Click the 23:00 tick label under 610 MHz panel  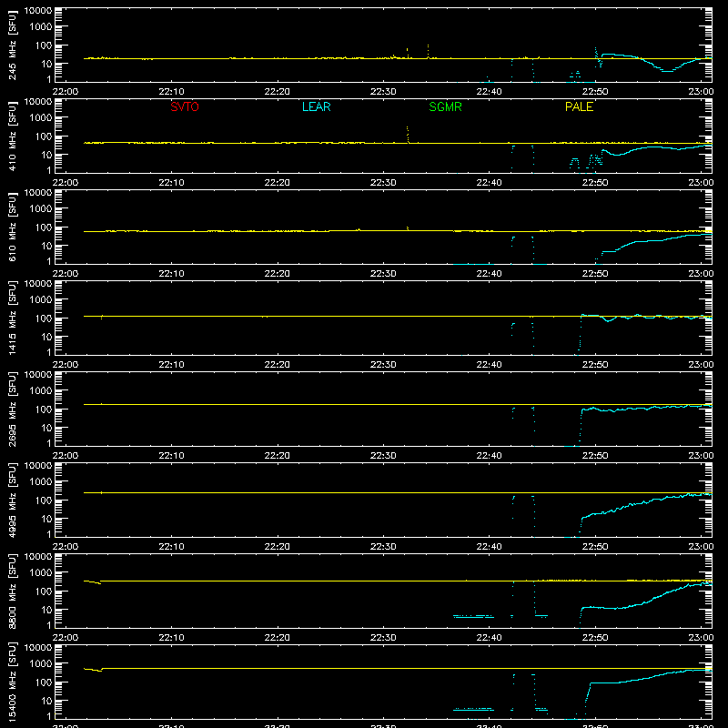[701, 274]
